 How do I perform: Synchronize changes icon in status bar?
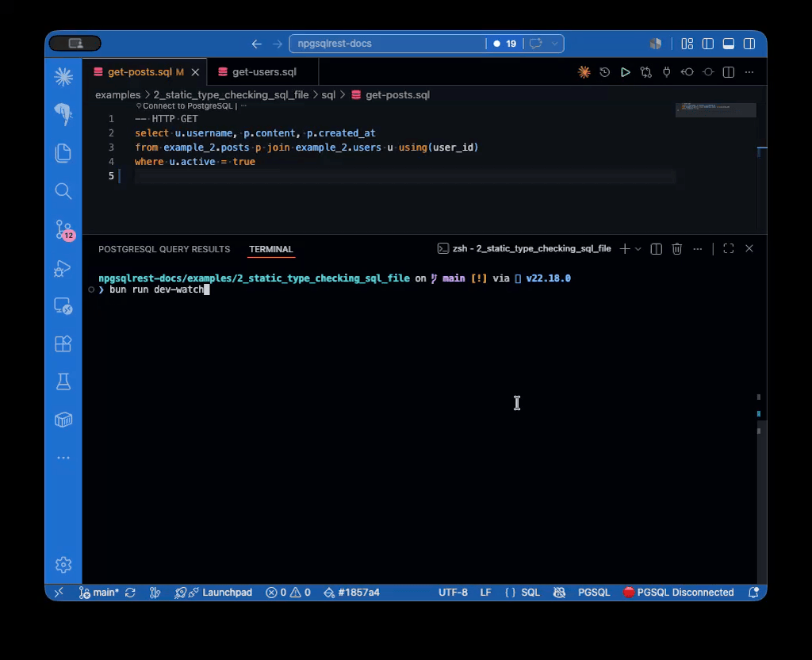(131, 592)
